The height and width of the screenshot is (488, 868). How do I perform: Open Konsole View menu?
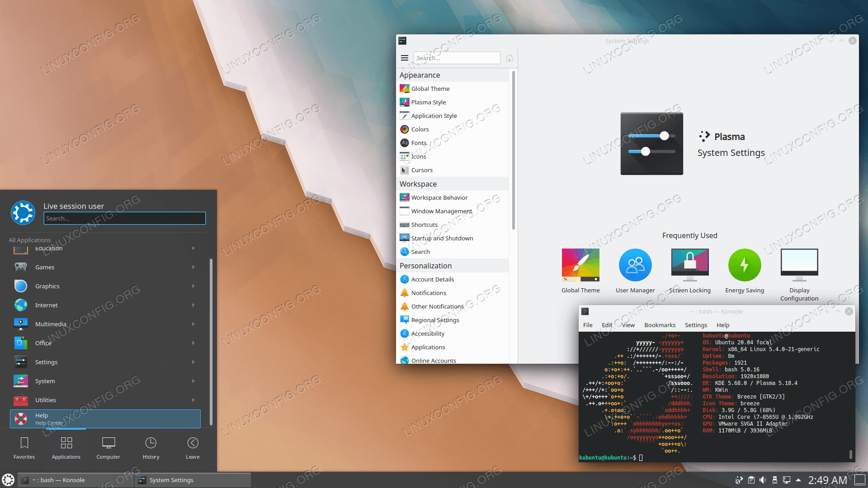coord(628,325)
